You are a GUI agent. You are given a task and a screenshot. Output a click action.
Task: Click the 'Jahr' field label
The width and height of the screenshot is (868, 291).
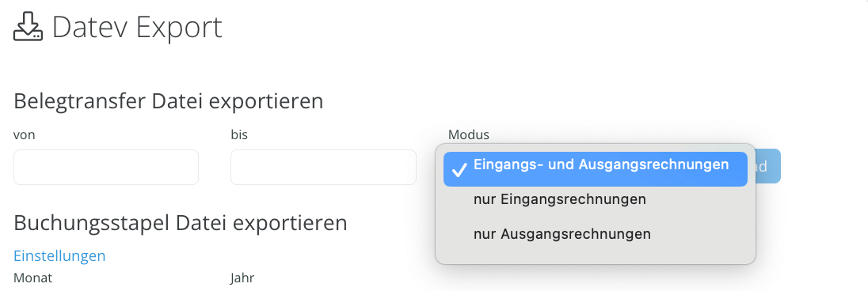[x=242, y=278]
